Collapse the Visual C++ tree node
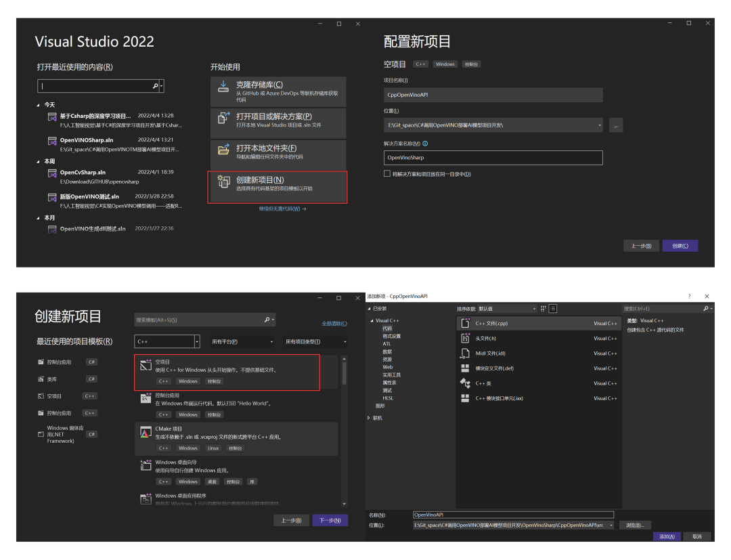This screenshot has width=731, height=560. point(372,321)
